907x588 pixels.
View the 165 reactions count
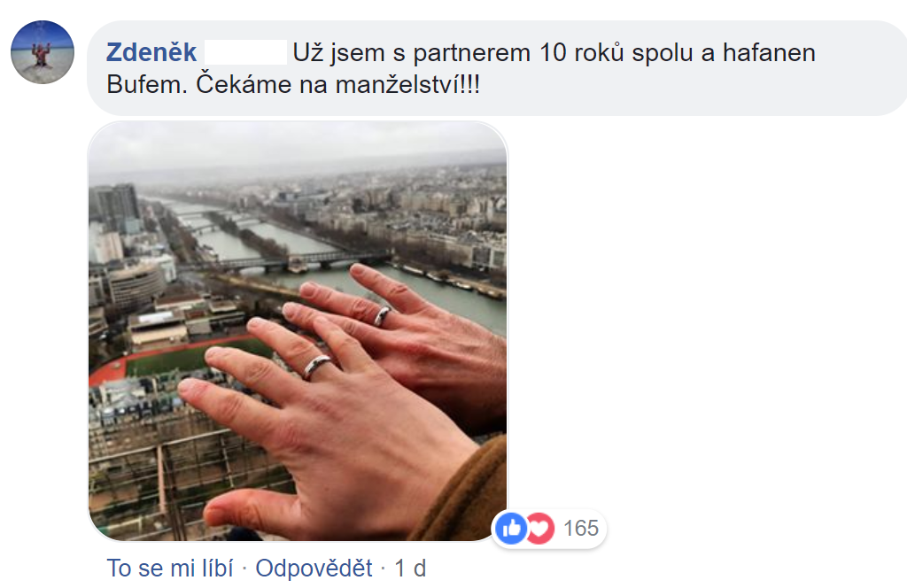point(581,529)
